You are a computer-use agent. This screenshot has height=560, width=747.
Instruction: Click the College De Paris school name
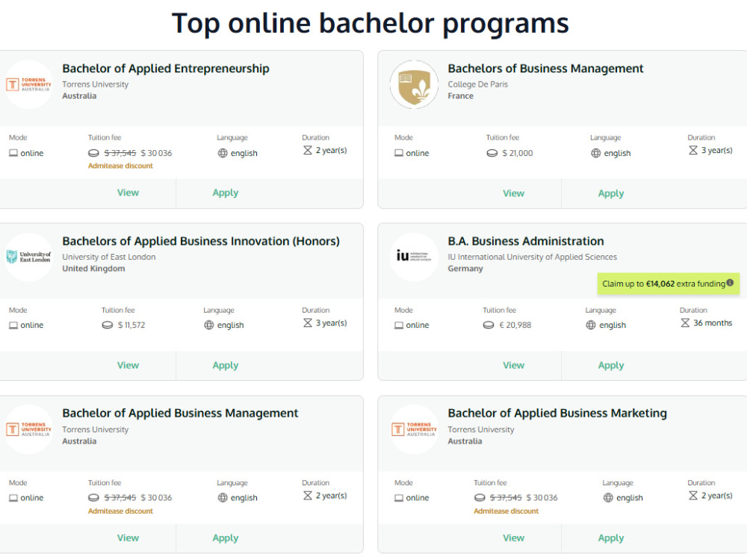point(478,84)
